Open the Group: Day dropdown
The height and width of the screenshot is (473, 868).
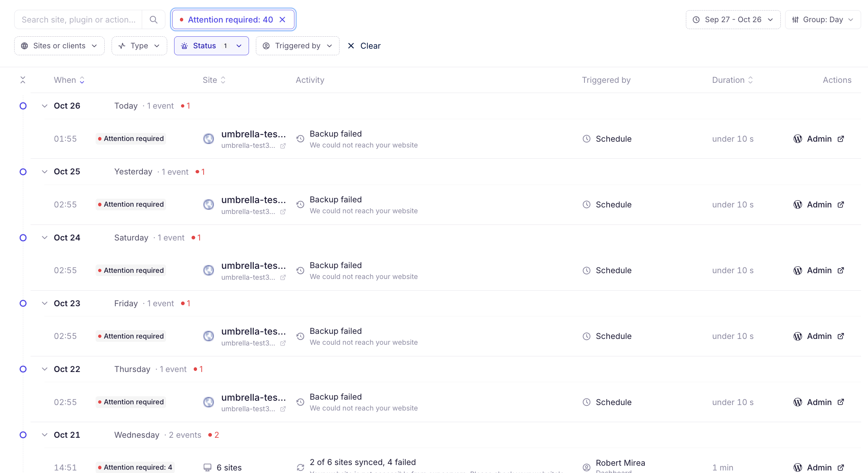823,20
